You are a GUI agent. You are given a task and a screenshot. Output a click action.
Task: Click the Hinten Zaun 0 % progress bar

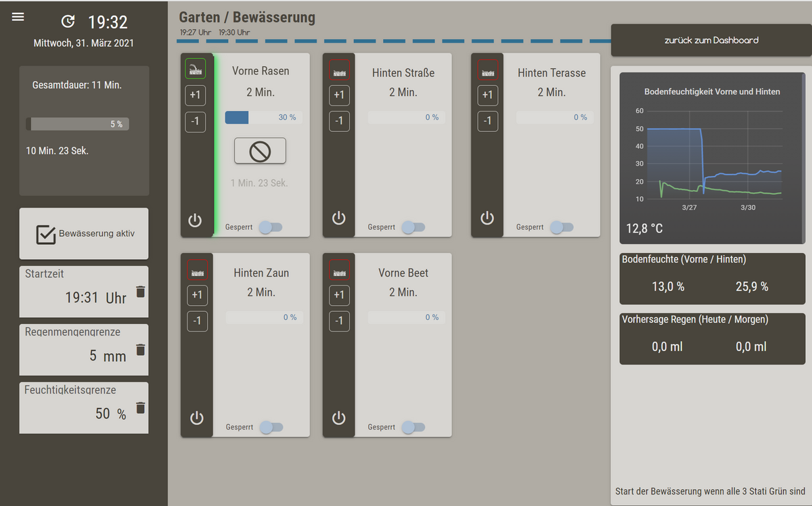[x=264, y=317]
